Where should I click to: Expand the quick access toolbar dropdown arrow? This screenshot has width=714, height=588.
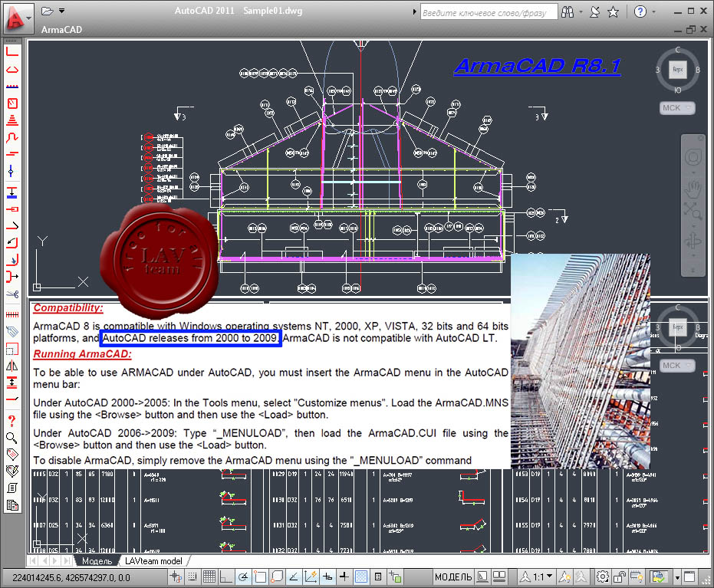coord(62,11)
